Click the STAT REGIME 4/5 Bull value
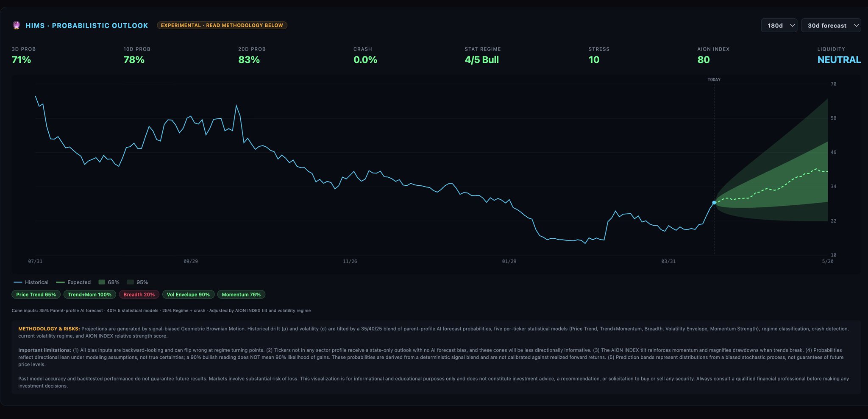868x419 pixels. [x=481, y=60]
